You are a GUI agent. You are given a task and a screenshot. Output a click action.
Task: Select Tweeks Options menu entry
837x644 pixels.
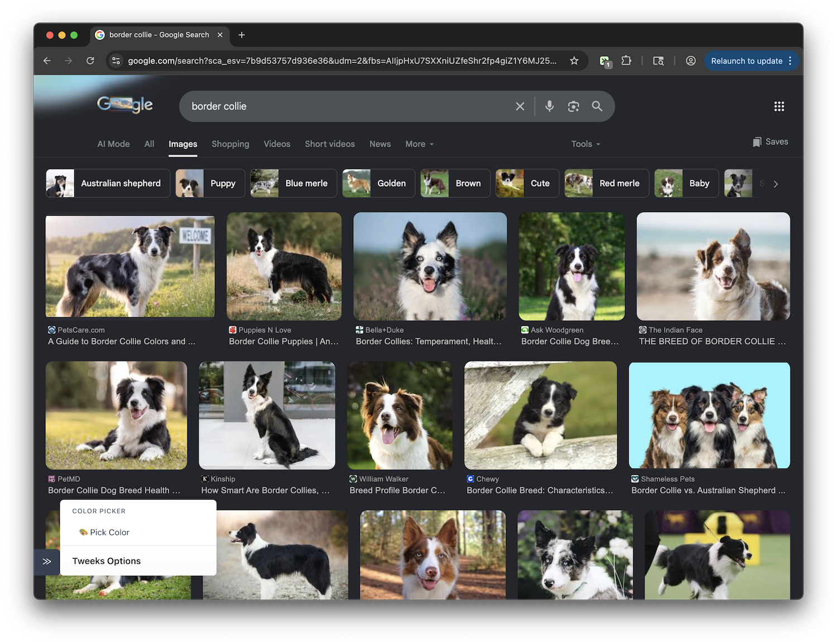(x=107, y=561)
